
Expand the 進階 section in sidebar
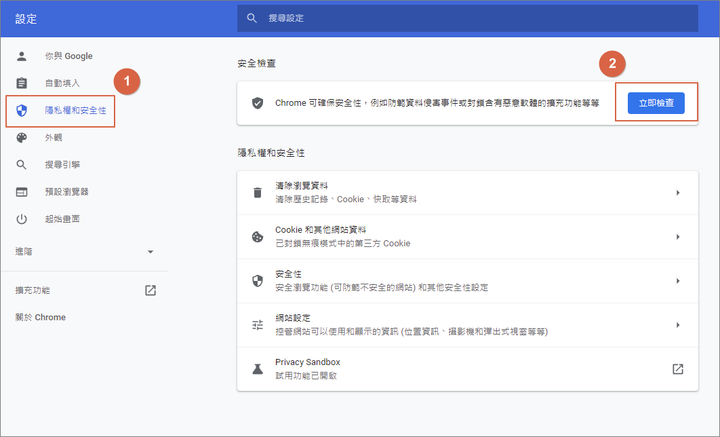(x=150, y=251)
